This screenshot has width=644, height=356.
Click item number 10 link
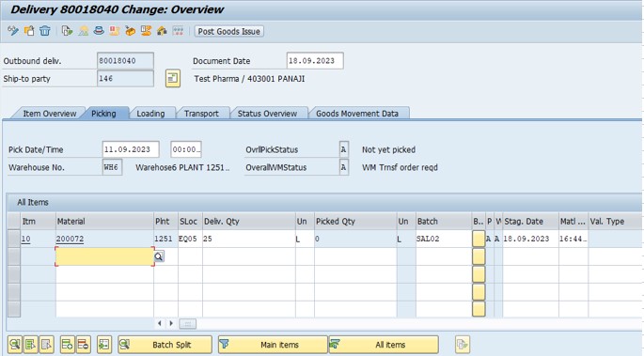pos(25,239)
